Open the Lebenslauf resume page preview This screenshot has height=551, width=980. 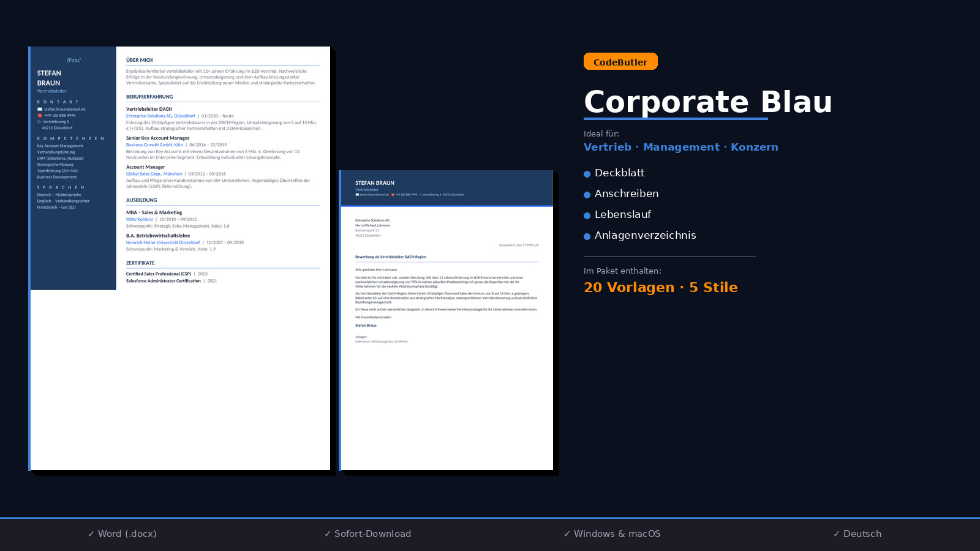point(179,258)
